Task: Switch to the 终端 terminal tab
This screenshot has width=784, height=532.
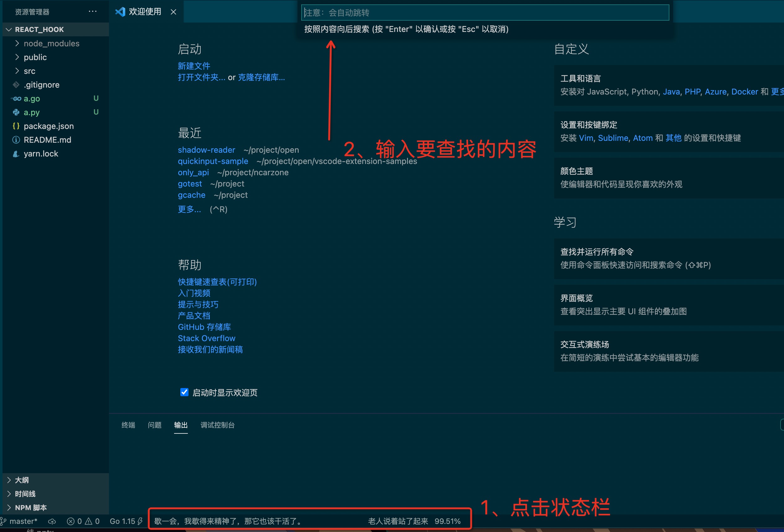Action: [x=128, y=425]
